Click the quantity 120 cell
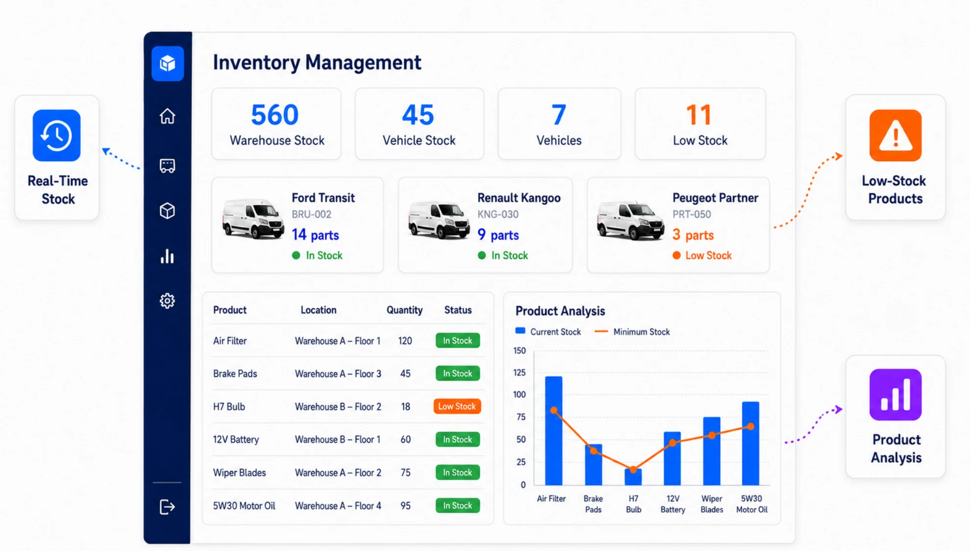This screenshot has width=980, height=551. pyautogui.click(x=405, y=341)
